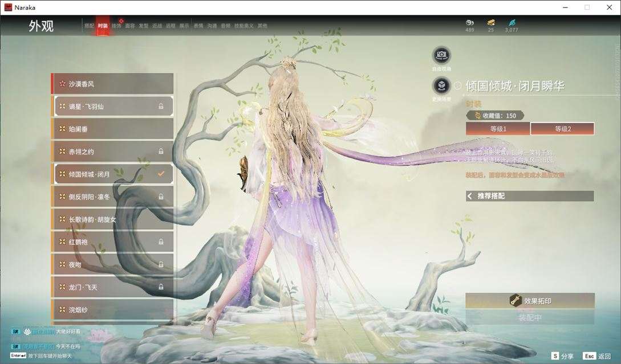The image size is (621, 364).
Task: Open the 展示 tab
Action: pyautogui.click(x=184, y=26)
